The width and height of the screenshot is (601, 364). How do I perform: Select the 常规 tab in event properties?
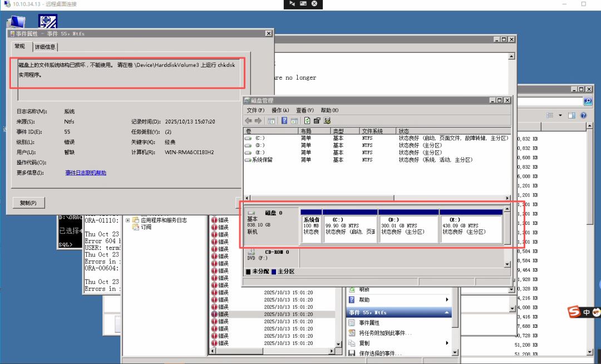[20, 46]
